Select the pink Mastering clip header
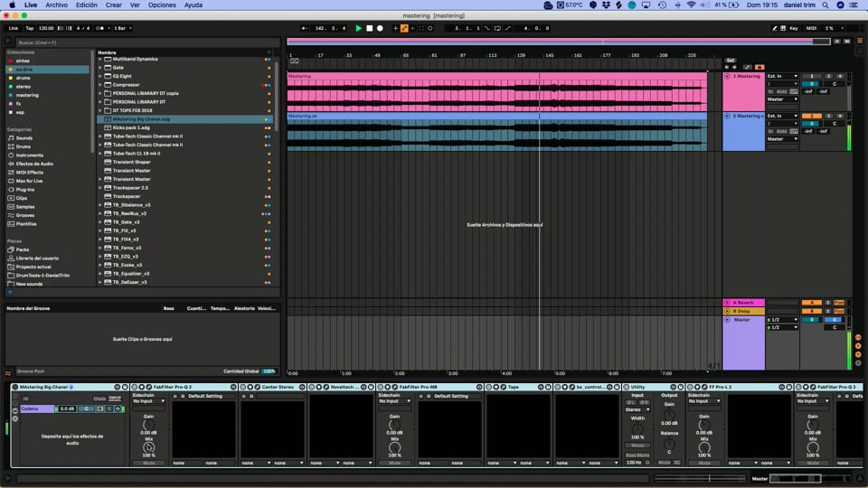Image resolution: width=868 pixels, height=488 pixels. 496,76
